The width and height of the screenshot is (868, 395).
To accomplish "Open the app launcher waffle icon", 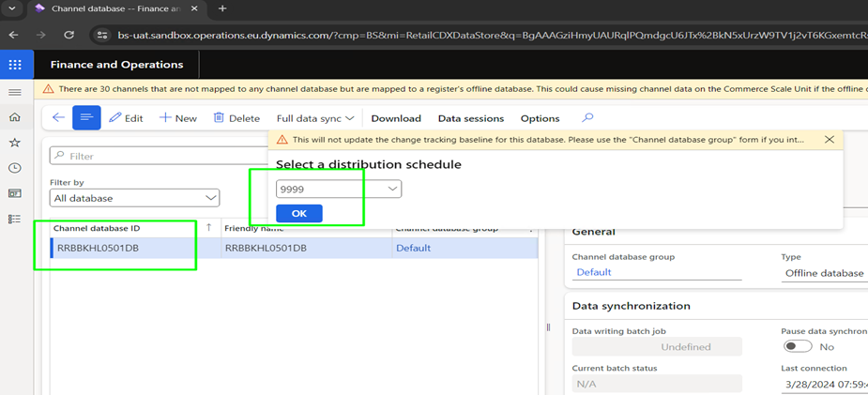I will point(15,65).
